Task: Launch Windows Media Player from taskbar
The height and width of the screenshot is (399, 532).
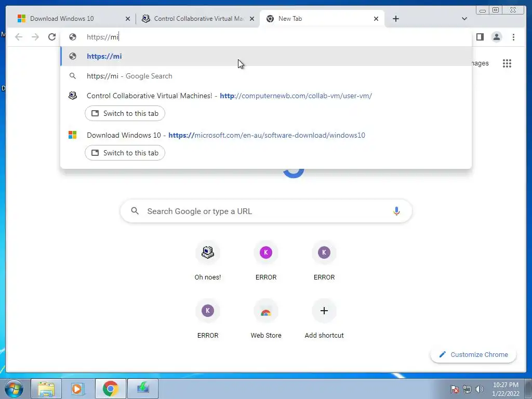Action: point(78,389)
